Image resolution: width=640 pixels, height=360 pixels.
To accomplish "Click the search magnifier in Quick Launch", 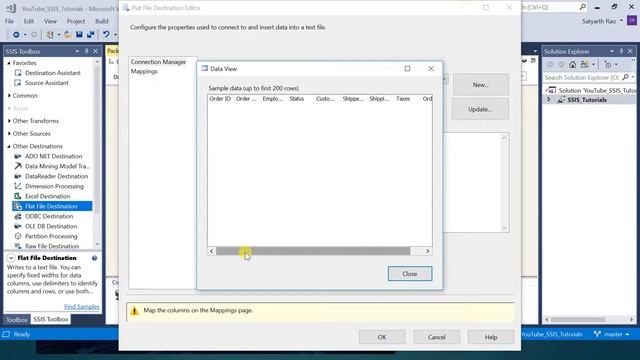I will [582, 7].
